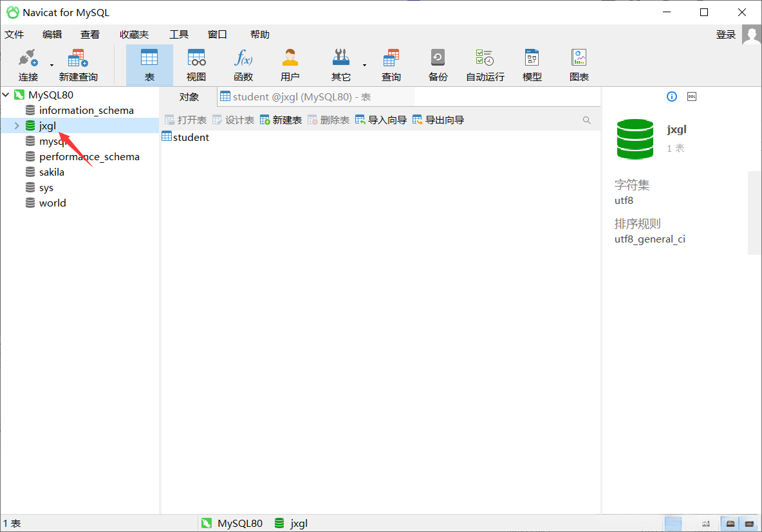This screenshot has height=532, width=762.
Task: Open the Backup (备份) toolbar icon
Action: [x=438, y=65]
